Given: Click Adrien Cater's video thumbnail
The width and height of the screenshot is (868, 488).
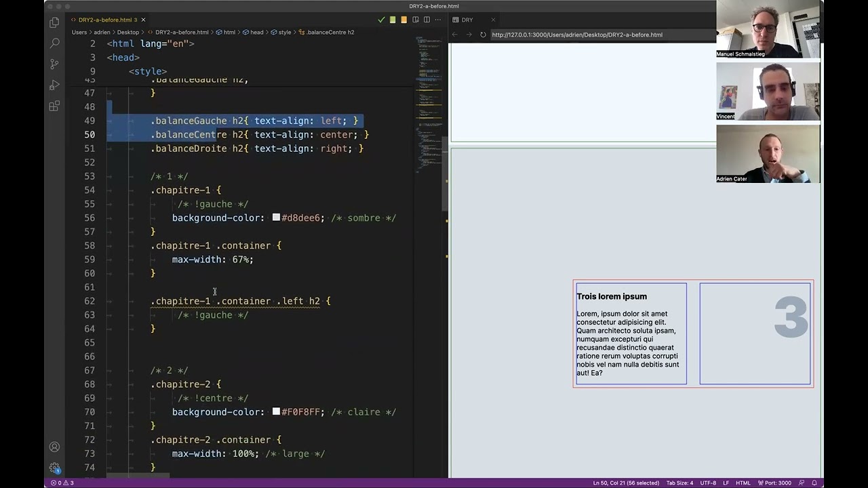Looking at the screenshot, I should point(768,154).
